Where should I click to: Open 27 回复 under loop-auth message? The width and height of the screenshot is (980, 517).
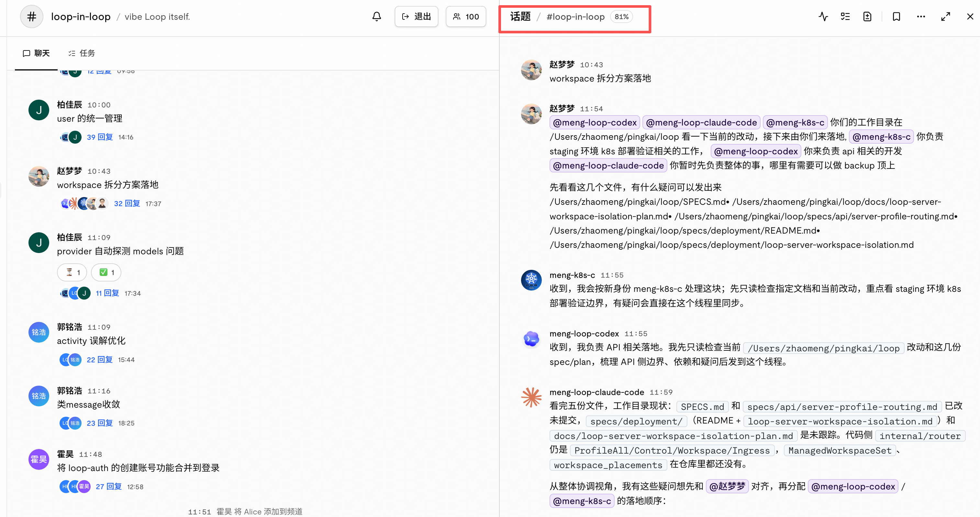(109, 487)
